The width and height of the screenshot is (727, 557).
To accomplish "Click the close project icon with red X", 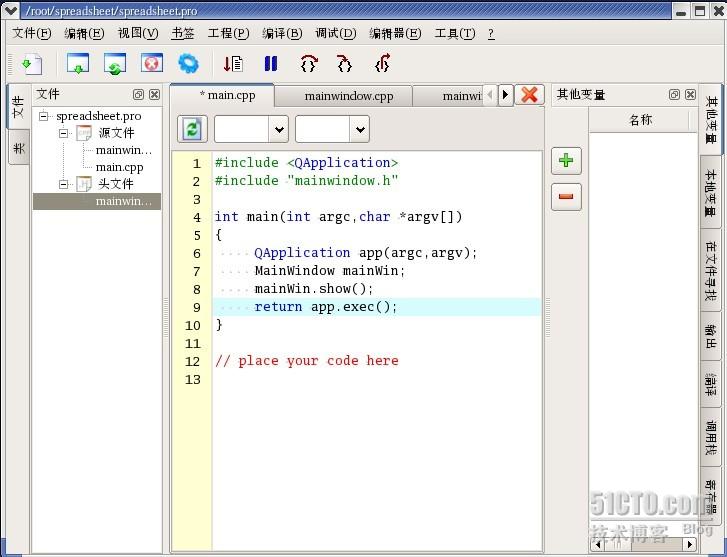I will pyautogui.click(x=152, y=63).
